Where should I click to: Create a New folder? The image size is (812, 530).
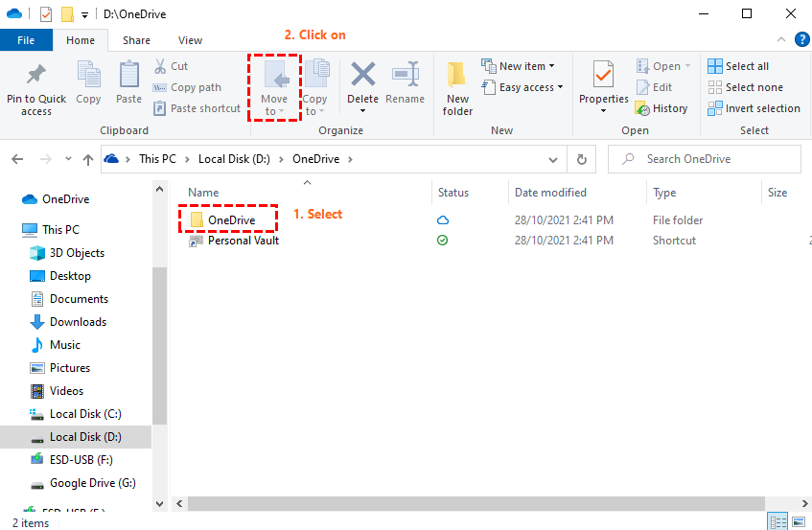[457, 88]
